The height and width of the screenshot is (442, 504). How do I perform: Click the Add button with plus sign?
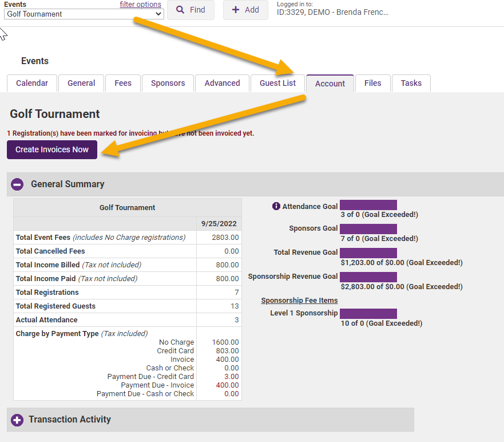[x=245, y=10]
